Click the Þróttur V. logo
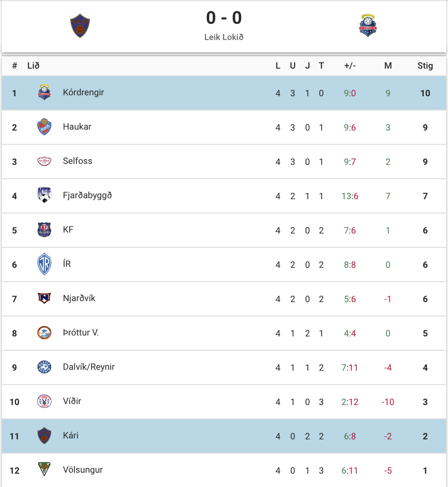Screen dimensions: 448x487 (44, 333)
